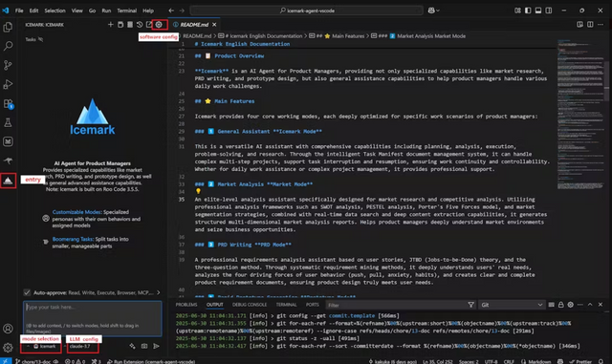Viewport: 612px width, 364px height.
Task: Toggle the bottom panel layout button
Action: 538,11
